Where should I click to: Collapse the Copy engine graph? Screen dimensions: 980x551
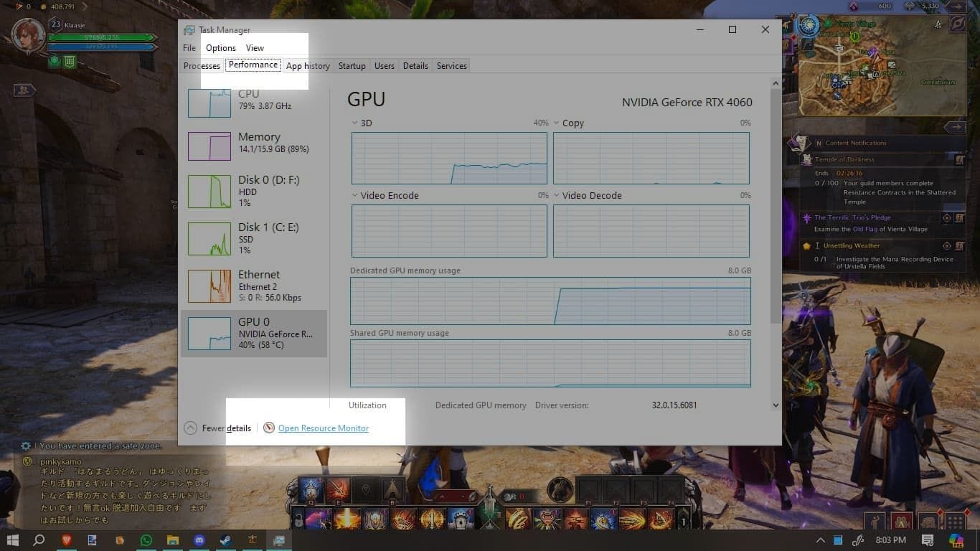pyautogui.click(x=556, y=123)
